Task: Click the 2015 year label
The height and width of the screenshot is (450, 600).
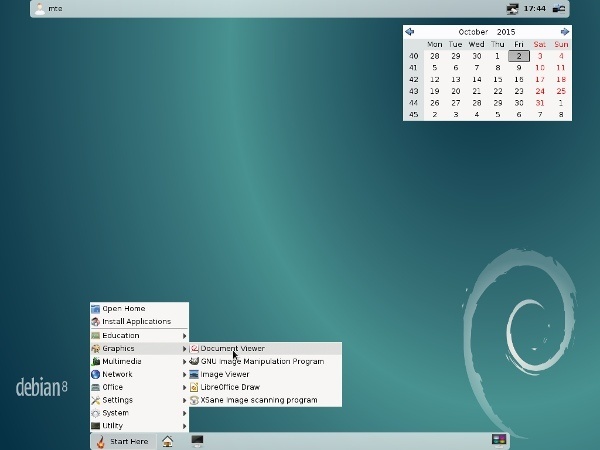Action: 506,32
